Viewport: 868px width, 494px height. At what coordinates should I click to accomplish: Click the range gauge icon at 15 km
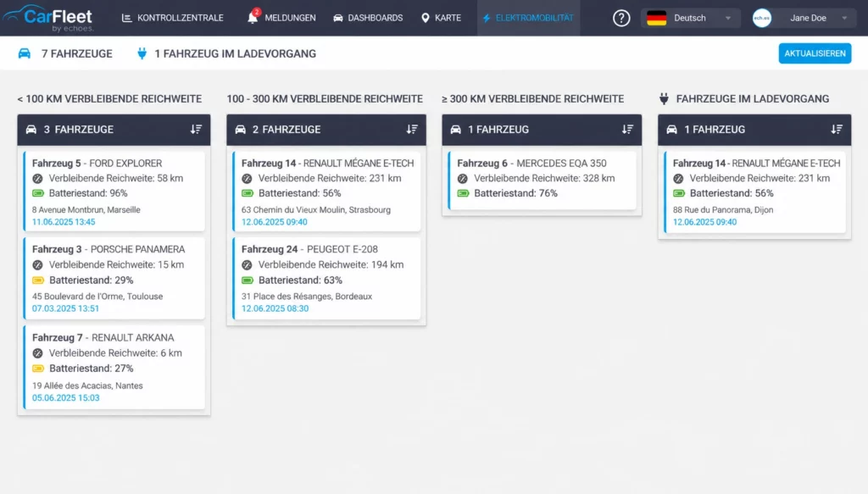[37, 265]
